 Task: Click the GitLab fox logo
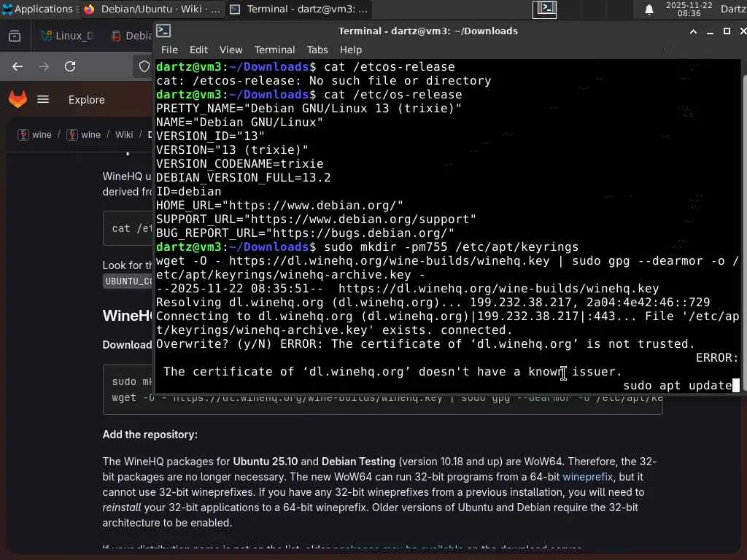[x=18, y=99]
